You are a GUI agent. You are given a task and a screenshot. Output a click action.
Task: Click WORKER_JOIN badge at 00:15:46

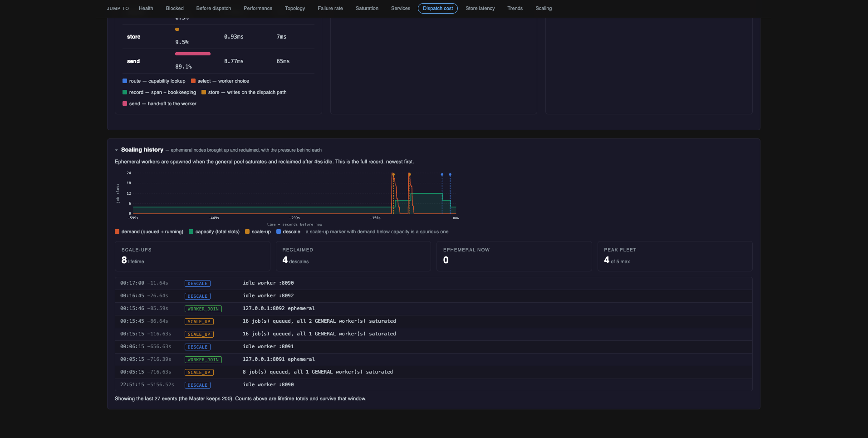click(x=203, y=309)
